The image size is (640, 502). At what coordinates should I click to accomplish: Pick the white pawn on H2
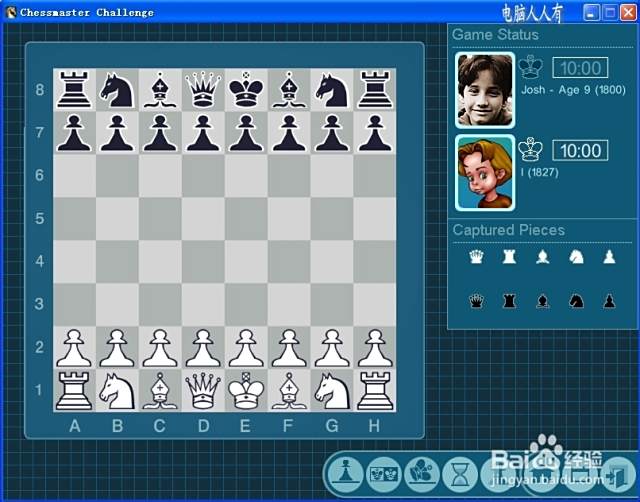coord(375,348)
